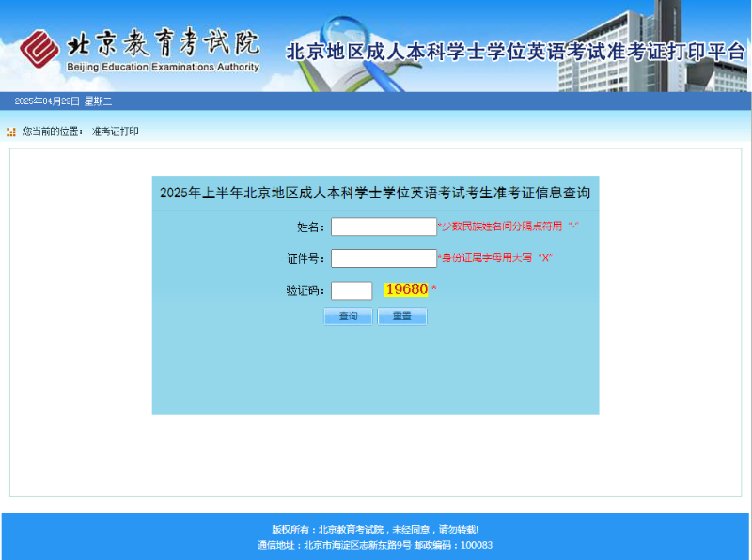The width and height of the screenshot is (752, 560).
Task: Click the 19680 captcha image
Action: click(406, 289)
